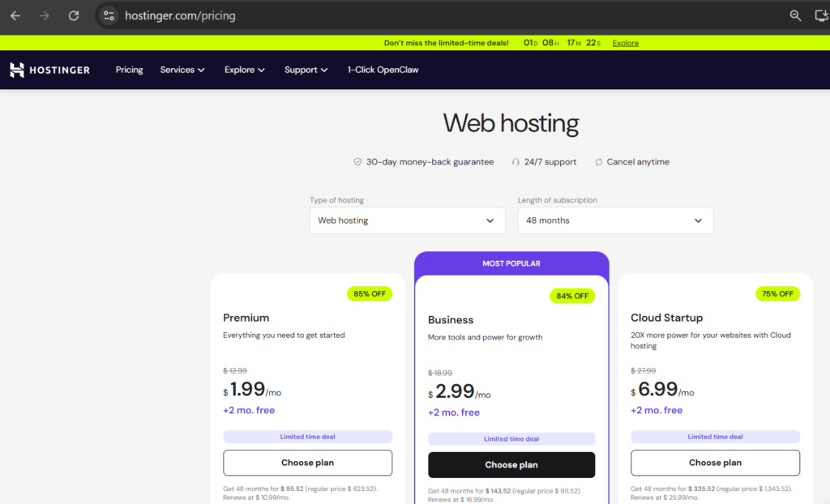Choose the Premium plan

coord(307,463)
